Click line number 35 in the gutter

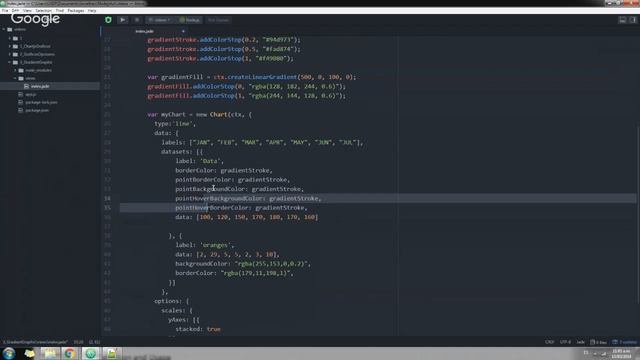(x=107, y=208)
